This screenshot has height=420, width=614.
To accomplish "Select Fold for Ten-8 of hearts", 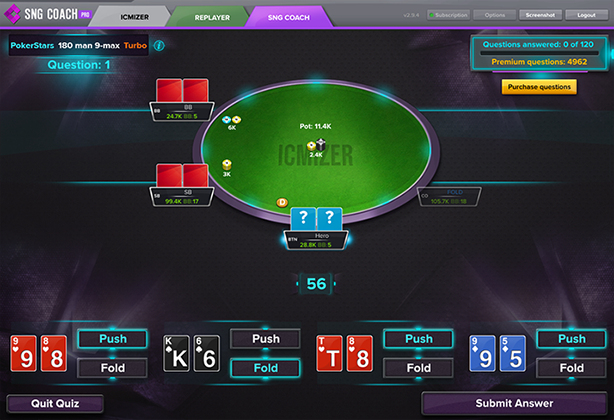I will (419, 368).
